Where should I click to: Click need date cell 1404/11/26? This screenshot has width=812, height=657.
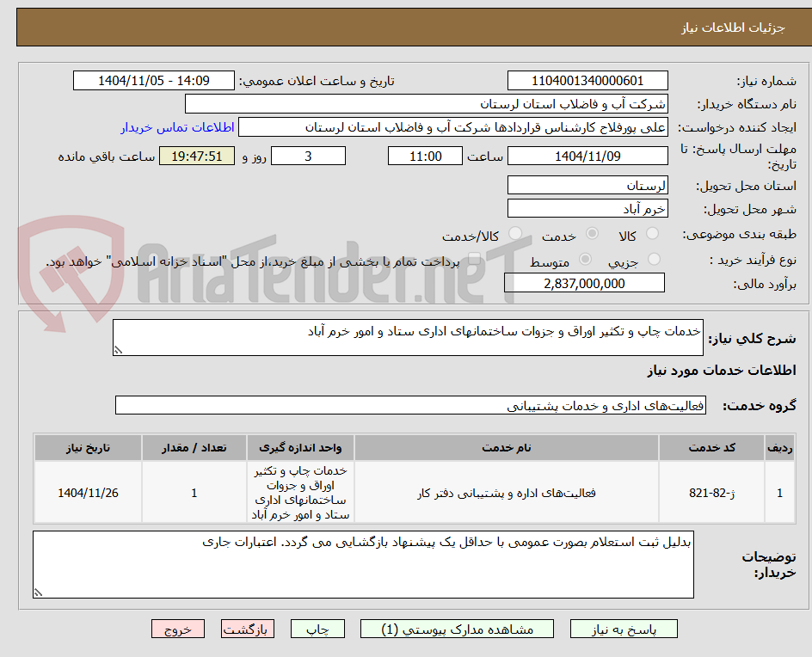(88, 493)
